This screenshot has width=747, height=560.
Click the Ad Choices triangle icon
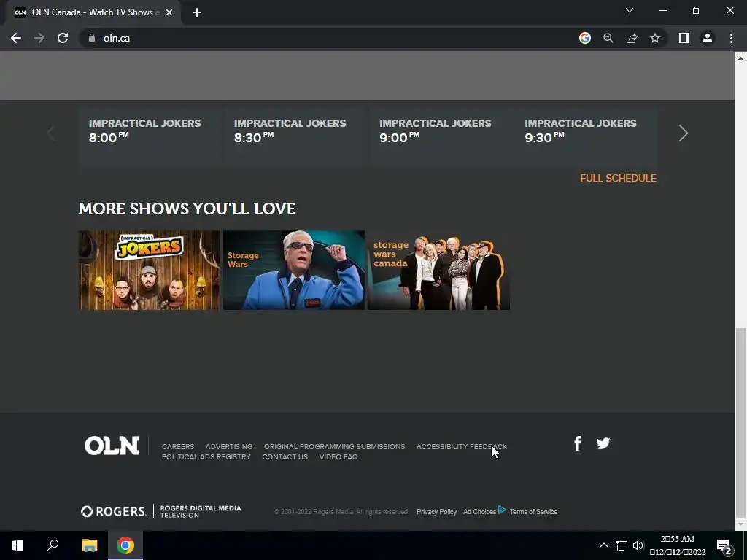pos(502,510)
